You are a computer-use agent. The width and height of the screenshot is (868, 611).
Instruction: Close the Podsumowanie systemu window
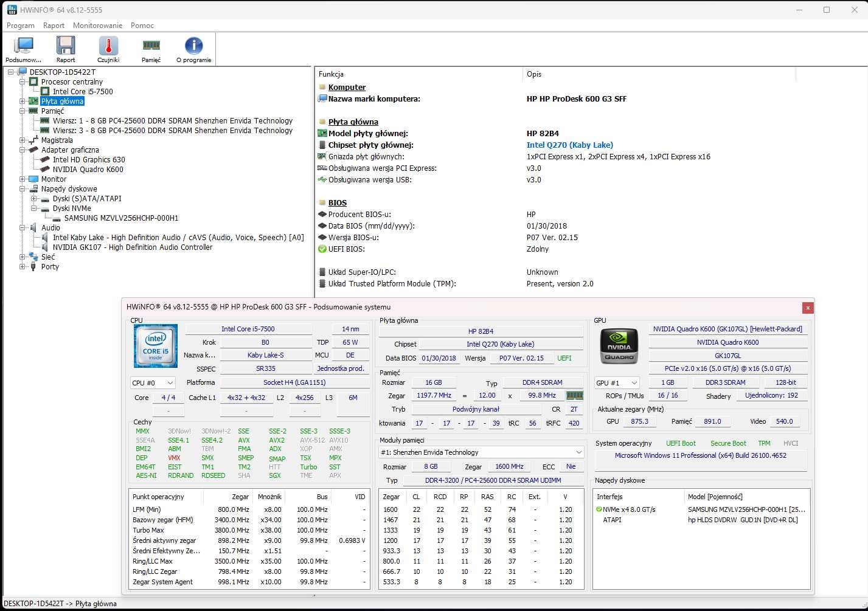(808, 308)
